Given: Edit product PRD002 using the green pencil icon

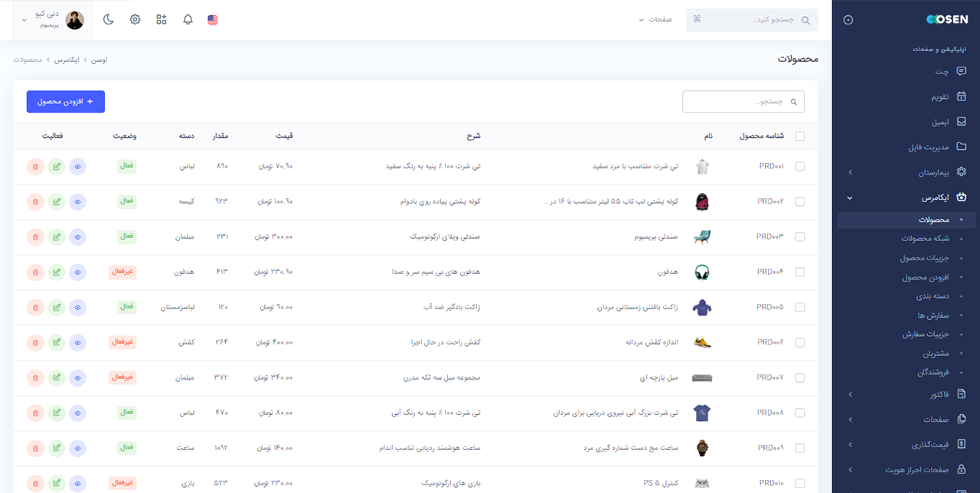Looking at the screenshot, I should (56, 201).
